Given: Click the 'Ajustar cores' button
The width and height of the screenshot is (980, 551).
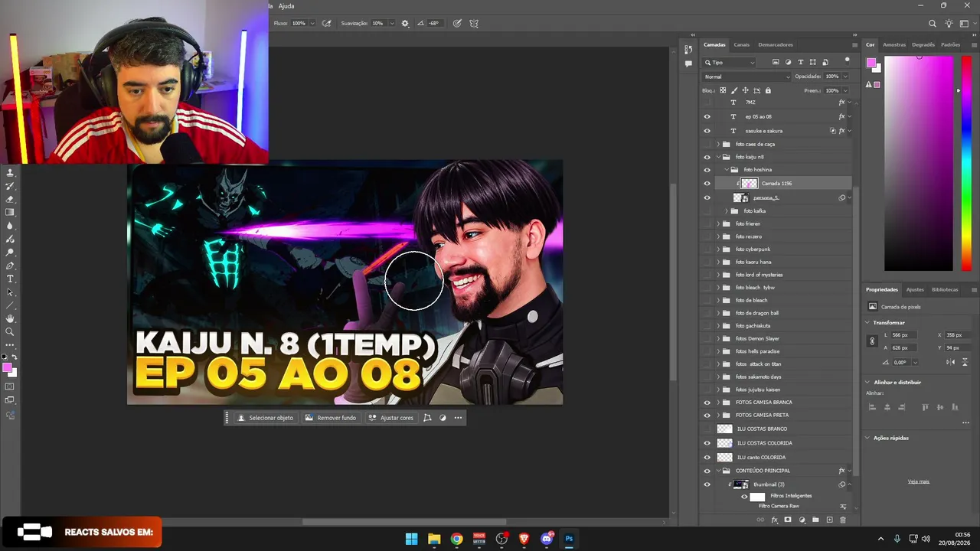Looking at the screenshot, I should point(391,418).
